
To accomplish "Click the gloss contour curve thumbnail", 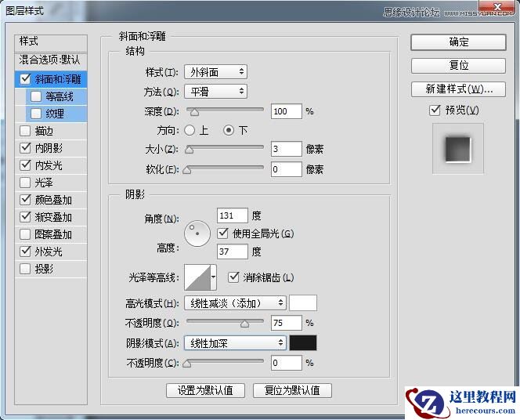I will [197, 277].
